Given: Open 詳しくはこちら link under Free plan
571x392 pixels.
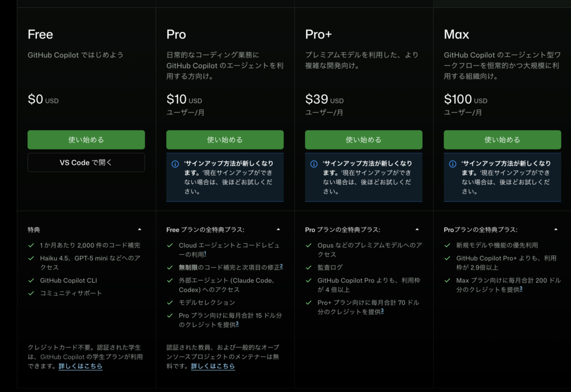Looking at the screenshot, I should pyautogui.click(x=80, y=366).
